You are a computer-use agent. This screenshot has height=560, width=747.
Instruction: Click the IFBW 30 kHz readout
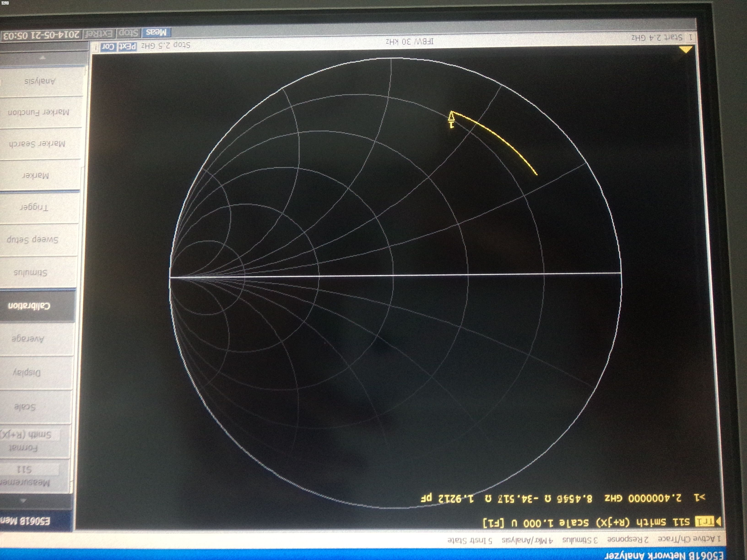[410, 41]
